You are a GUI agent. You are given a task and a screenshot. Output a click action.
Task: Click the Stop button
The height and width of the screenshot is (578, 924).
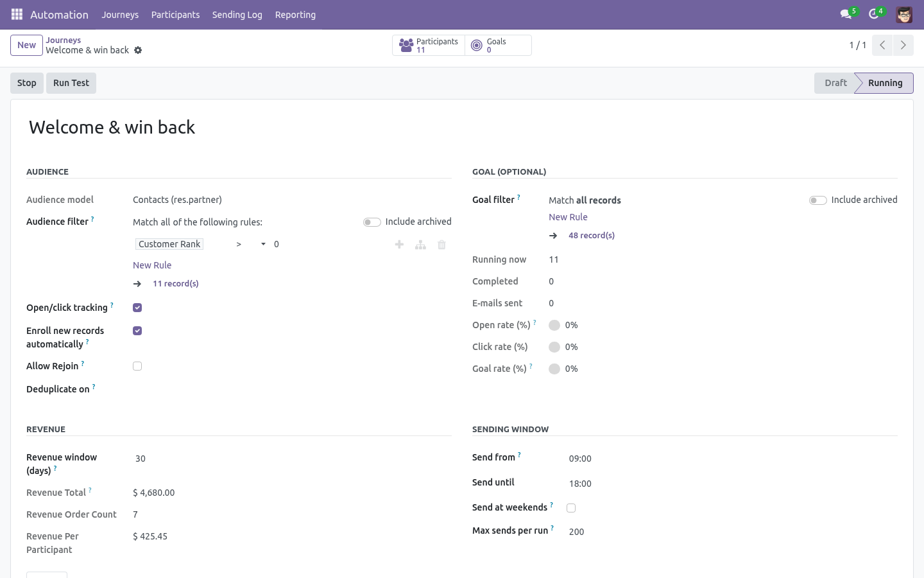point(27,83)
